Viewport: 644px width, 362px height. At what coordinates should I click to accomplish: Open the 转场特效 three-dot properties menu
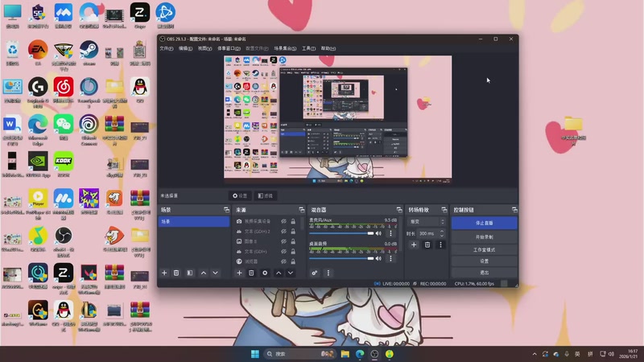click(x=440, y=245)
